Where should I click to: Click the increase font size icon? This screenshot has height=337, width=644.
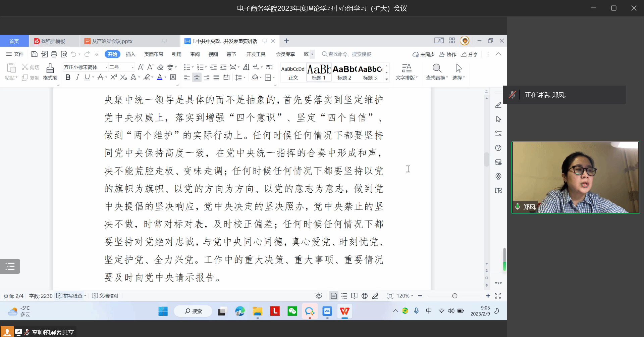[x=141, y=67]
